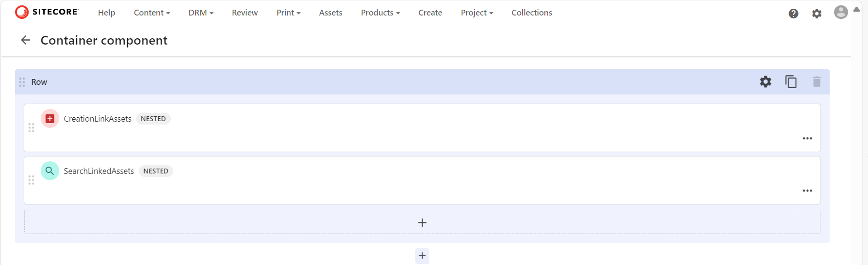
Task: Open the user profile avatar
Action: [x=841, y=13]
